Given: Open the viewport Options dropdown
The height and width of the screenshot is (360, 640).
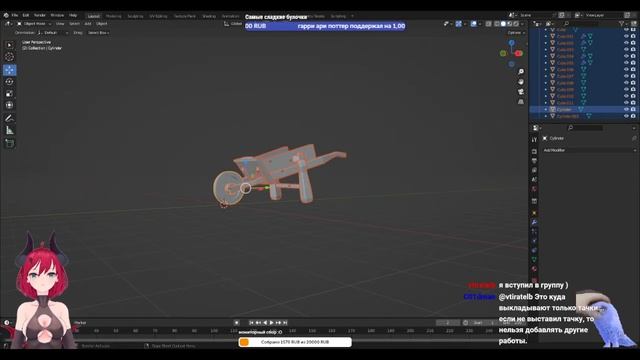Looking at the screenshot, I should click(516, 33).
